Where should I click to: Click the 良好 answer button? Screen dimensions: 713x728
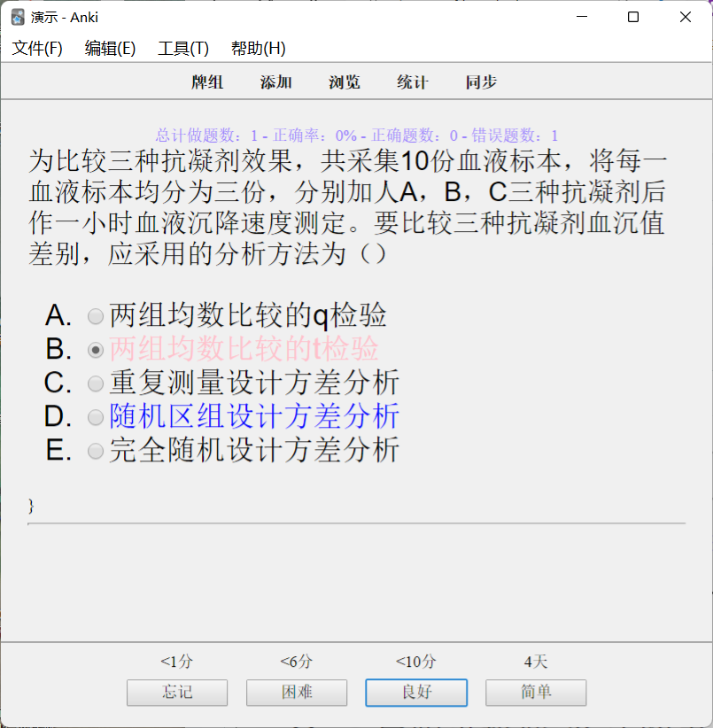(x=416, y=693)
